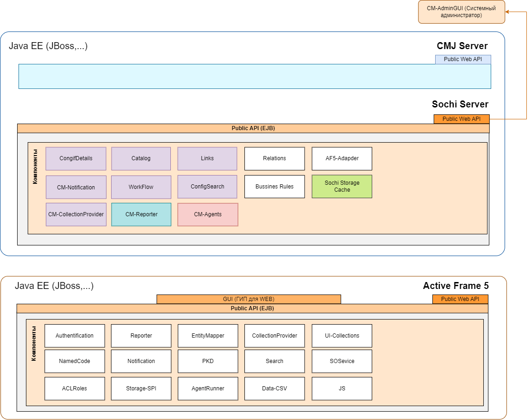Click the CM-Notification component

click(x=76, y=187)
